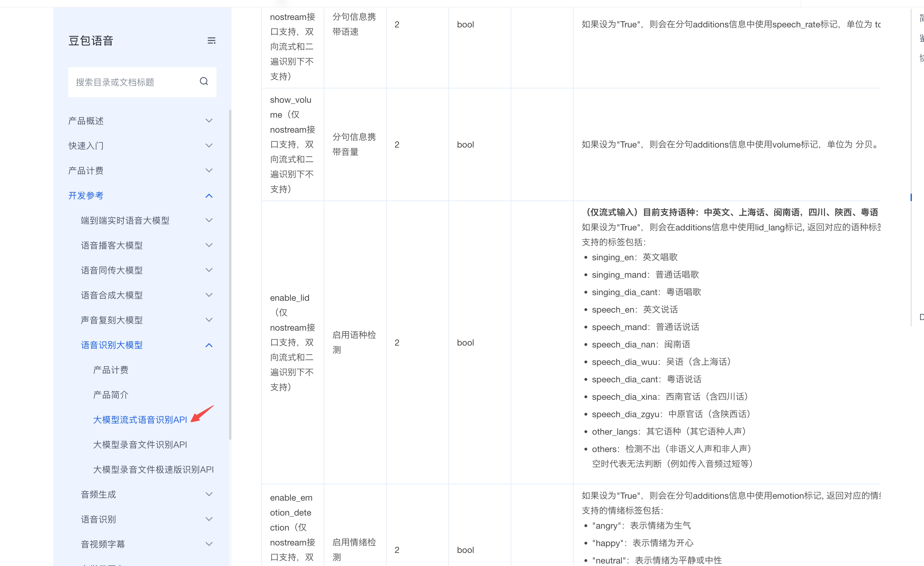Click the 启用语种检测 cell
This screenshot has height=566, width=924.
point(355,342)
